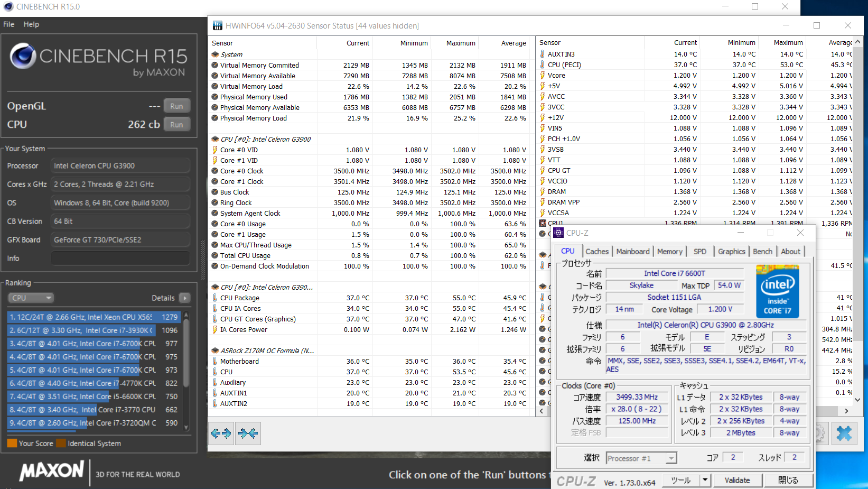Click the Cinebench R15 logo sphere
Image resolution: width=868 pixels, height=489 pixels.
coord(23,56)
